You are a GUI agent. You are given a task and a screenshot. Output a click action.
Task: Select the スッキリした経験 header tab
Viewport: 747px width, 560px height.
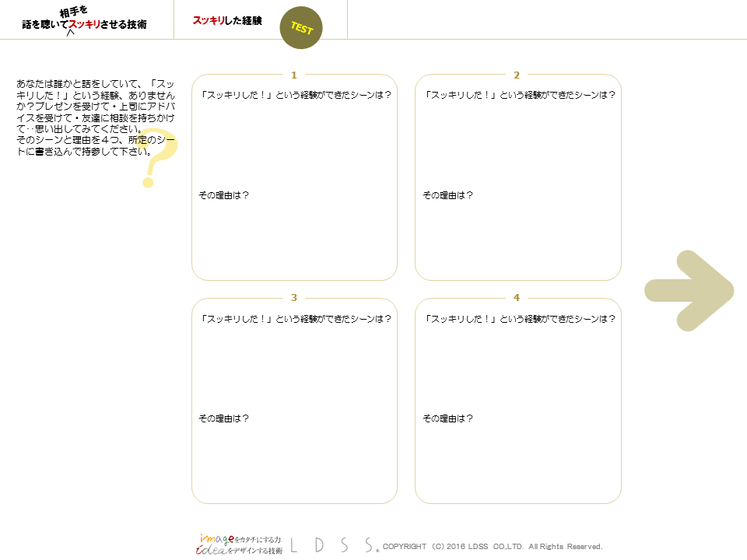(227, 20)
